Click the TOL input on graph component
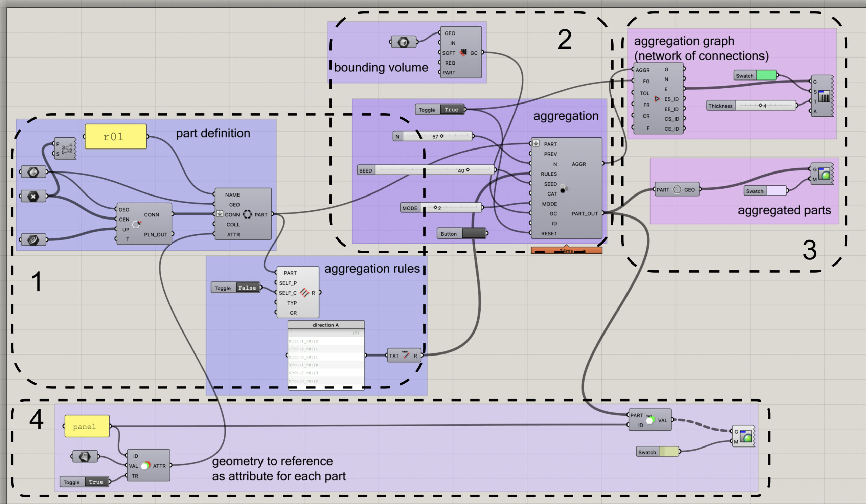Screen dimensions: 866x504 tap(645, 93)
